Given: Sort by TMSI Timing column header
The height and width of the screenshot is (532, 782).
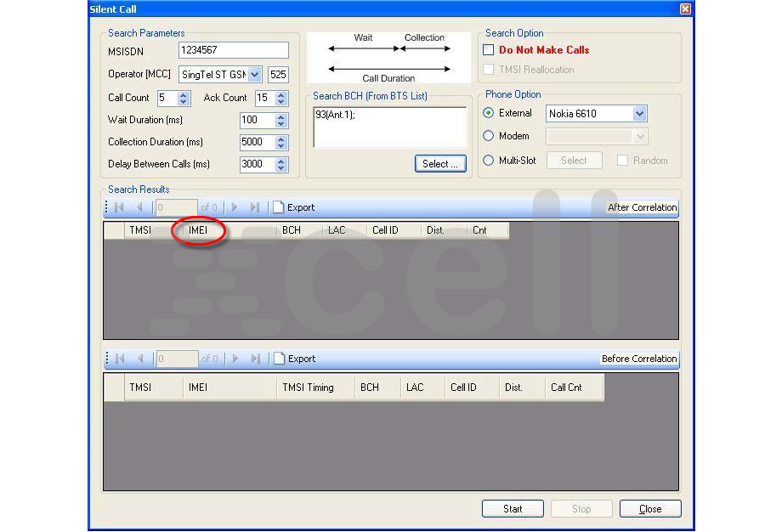Looking at the screenshot, I should [308, 388].
